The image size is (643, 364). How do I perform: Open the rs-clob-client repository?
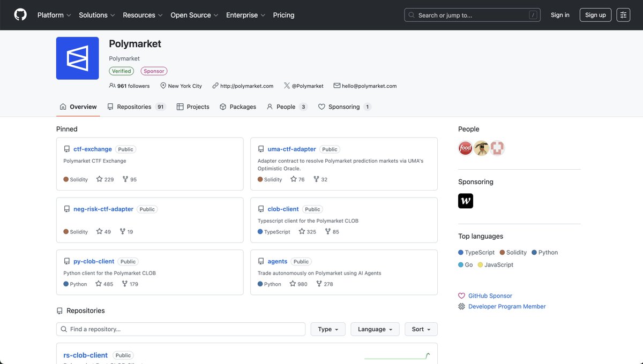[86, 355]
